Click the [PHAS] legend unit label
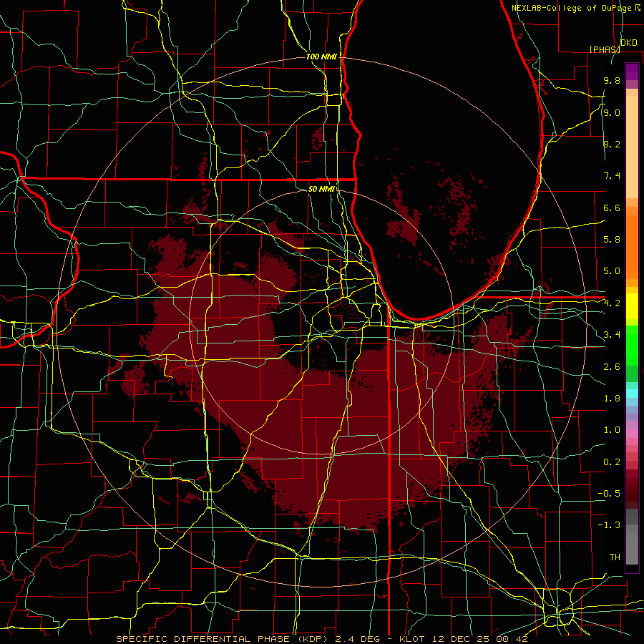 coord(605,49)
